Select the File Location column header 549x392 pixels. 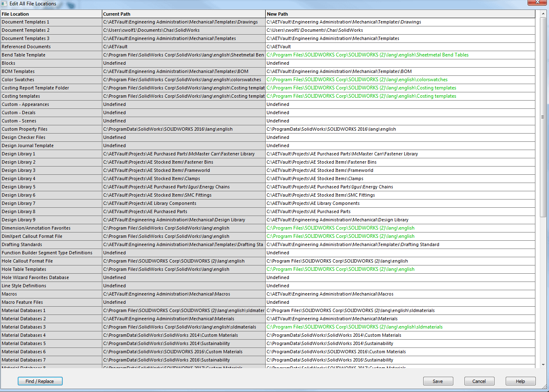click(51, 14)
